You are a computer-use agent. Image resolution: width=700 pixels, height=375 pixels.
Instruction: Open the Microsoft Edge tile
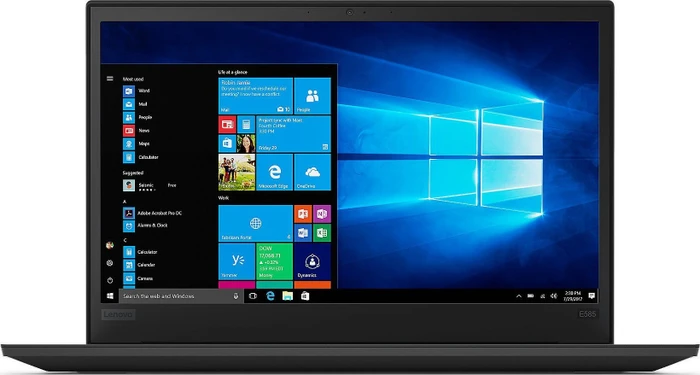point(275,172)
